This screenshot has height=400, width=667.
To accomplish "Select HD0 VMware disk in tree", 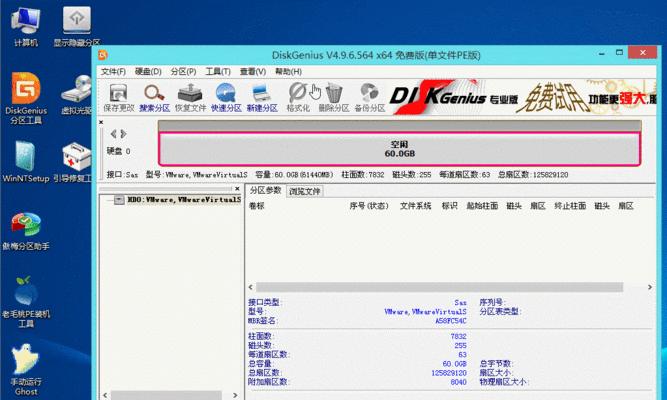I will point(184,200).
